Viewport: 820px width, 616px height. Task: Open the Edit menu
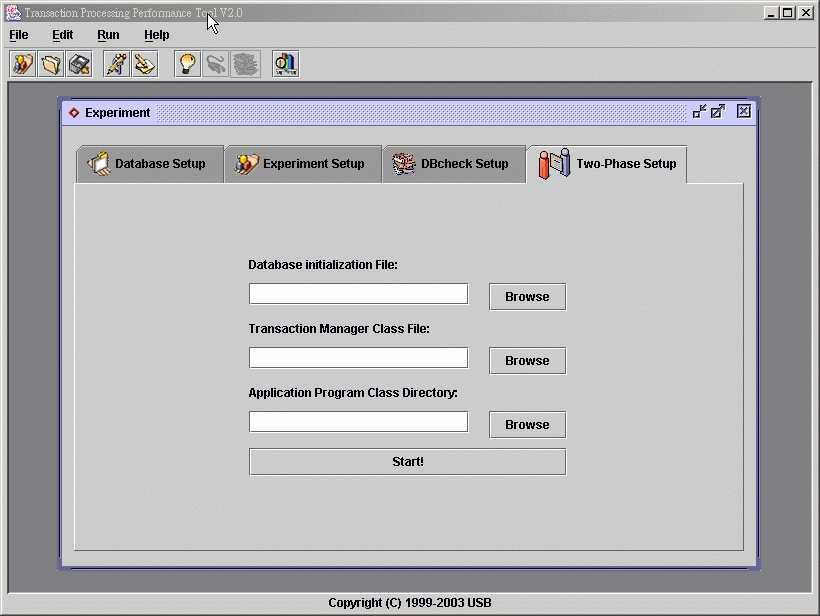tap(63, 35)
